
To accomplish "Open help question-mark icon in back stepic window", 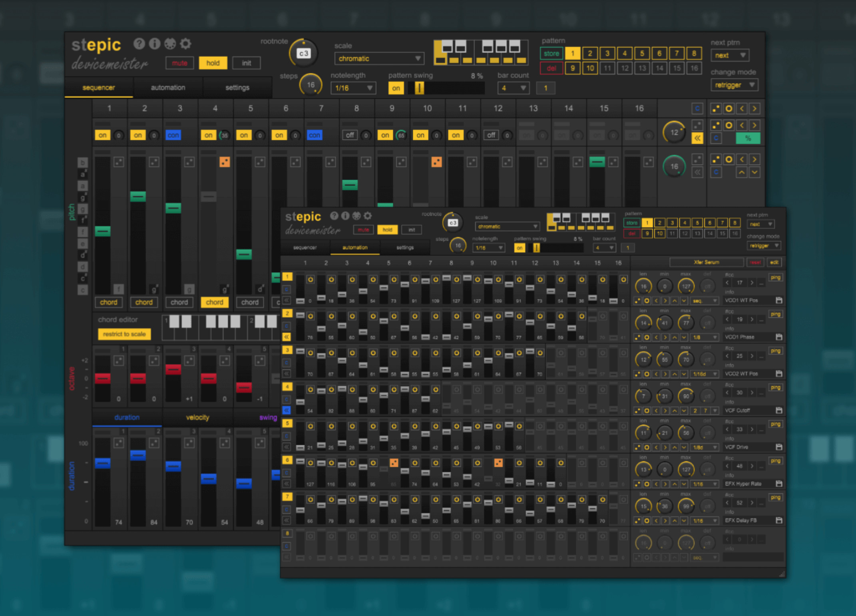I will pos(139,44).
